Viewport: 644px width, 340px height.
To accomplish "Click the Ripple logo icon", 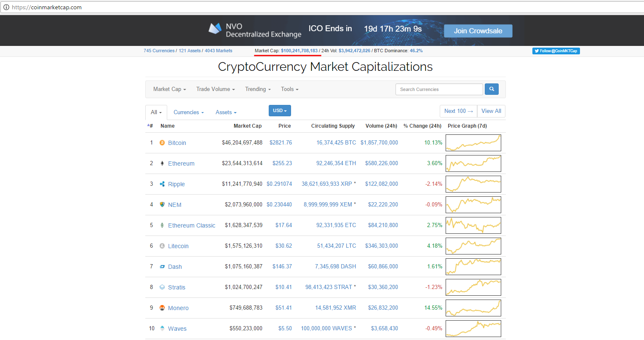I will click(x=162, y=184).
